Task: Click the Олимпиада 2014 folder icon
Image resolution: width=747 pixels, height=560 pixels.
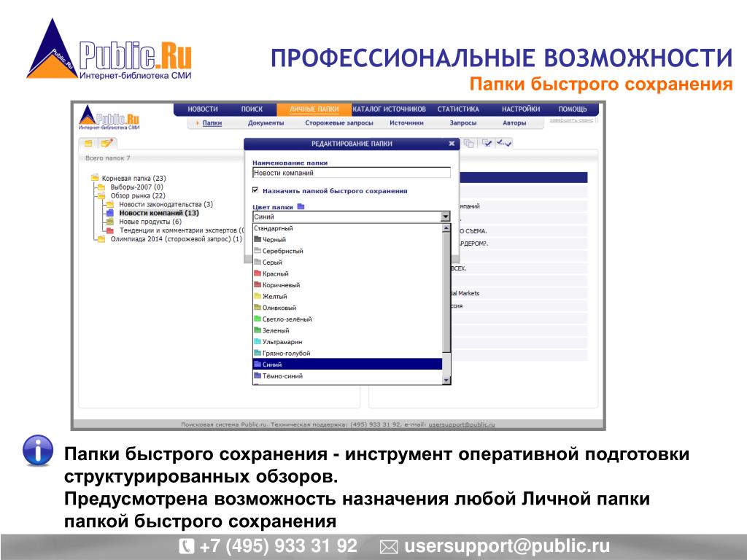Action: click(x=101, y=238)
